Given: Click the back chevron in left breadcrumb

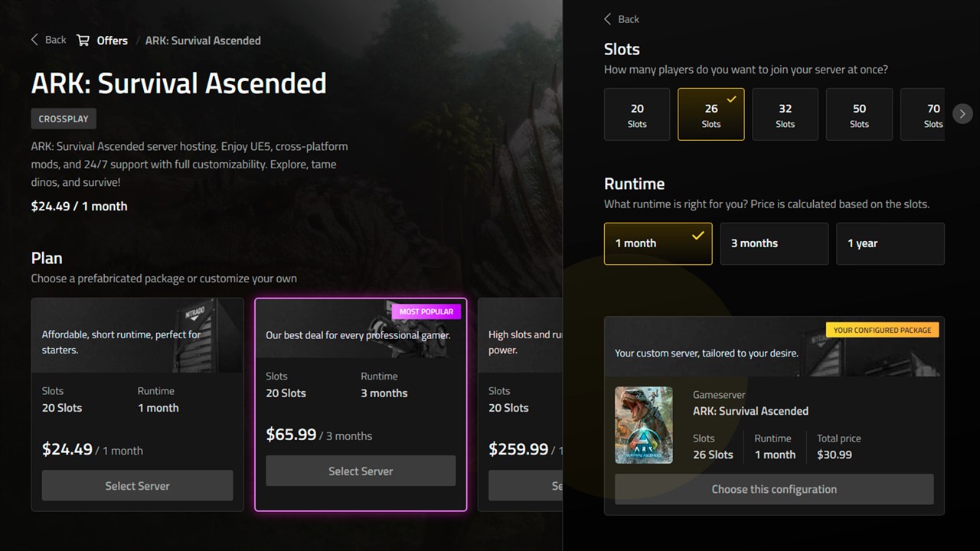Looking at the screenshot, I should [34, 40].
